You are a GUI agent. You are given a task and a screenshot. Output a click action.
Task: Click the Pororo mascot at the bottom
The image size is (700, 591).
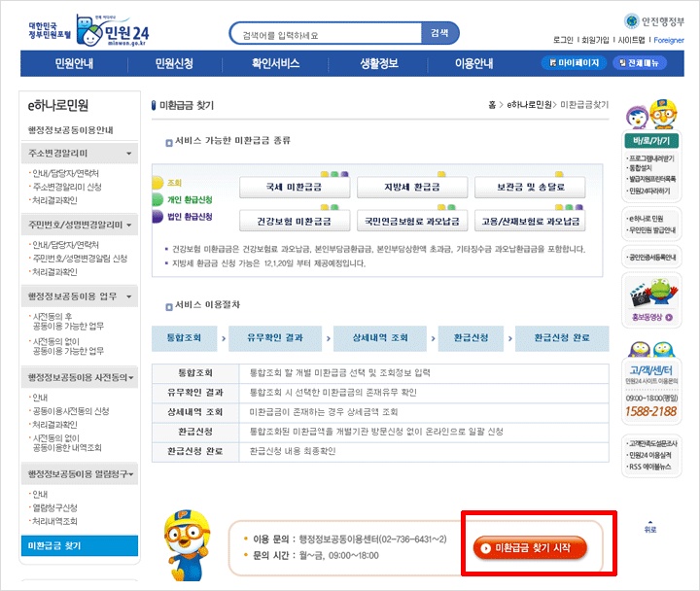(186, 545)
